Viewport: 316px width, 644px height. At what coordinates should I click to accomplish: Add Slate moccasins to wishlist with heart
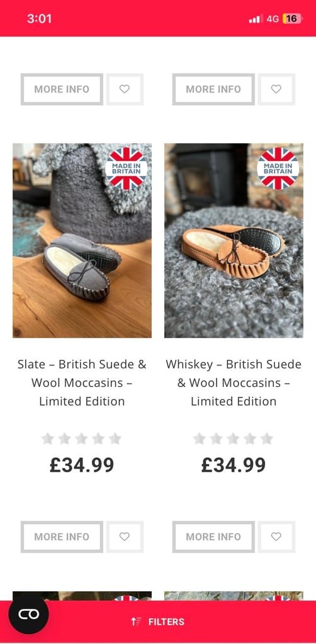point(125,536)
